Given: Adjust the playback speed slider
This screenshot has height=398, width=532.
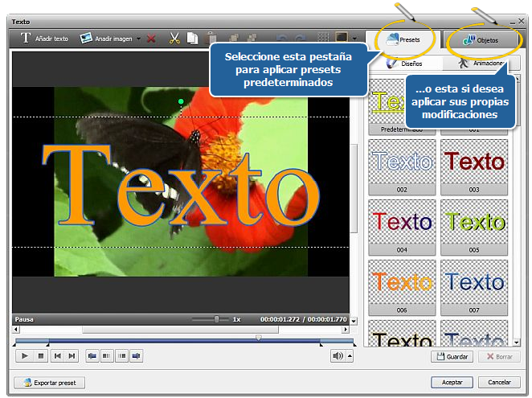Looking at the screenshot, I should tap(216, 319).
